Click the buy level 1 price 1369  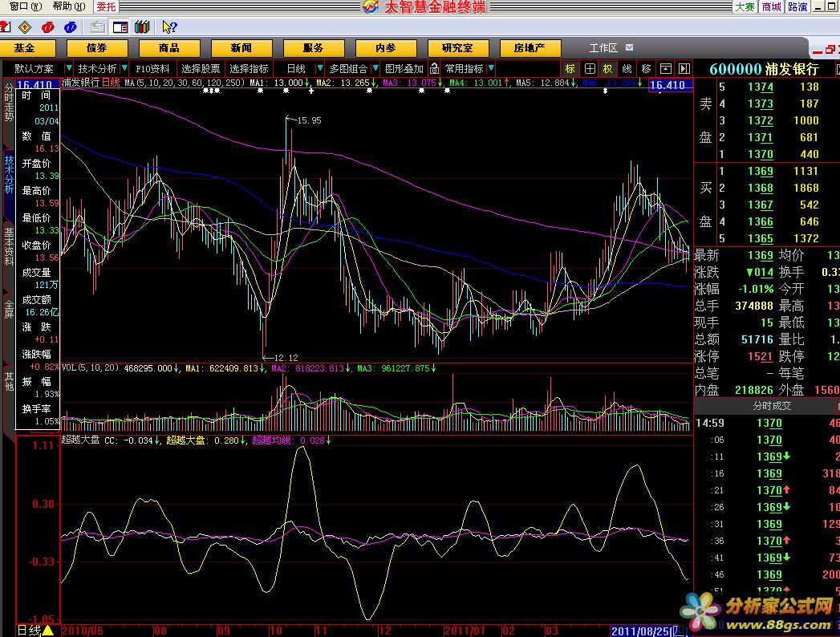[x=761, y=171]
